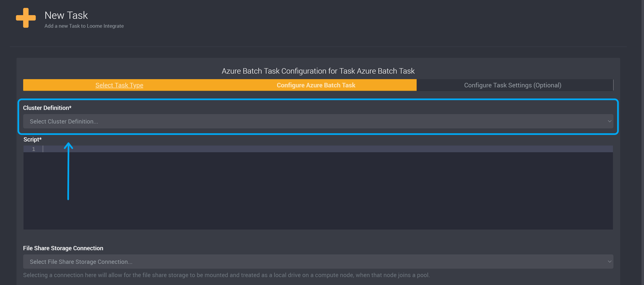Click line number 1 in Script gutter

(33, 149)
